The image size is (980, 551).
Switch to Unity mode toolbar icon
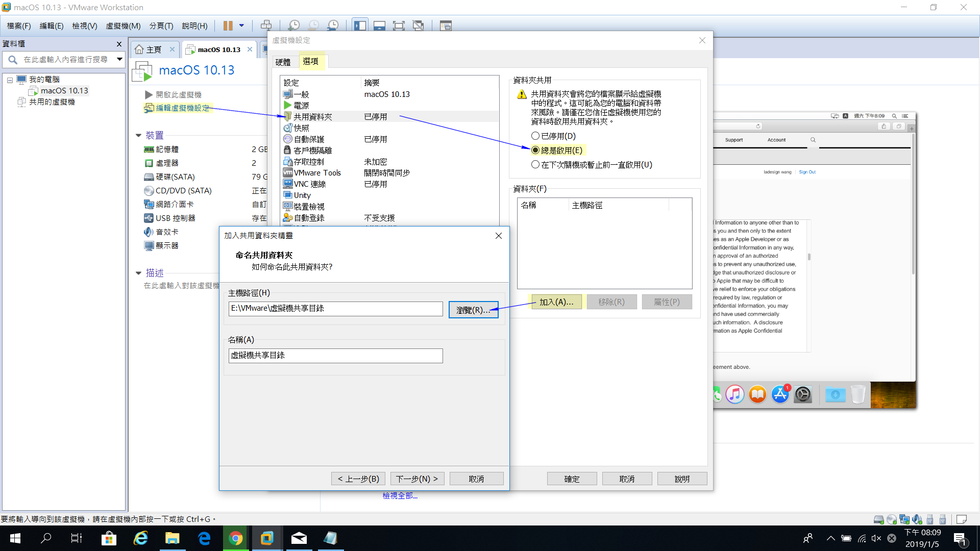click(419, 25)
